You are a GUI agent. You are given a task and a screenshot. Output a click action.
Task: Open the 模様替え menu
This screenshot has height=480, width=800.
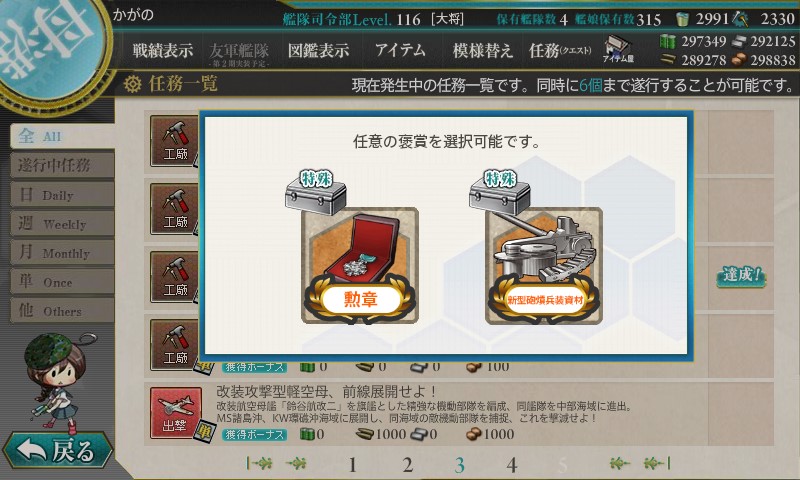[482, 50]
